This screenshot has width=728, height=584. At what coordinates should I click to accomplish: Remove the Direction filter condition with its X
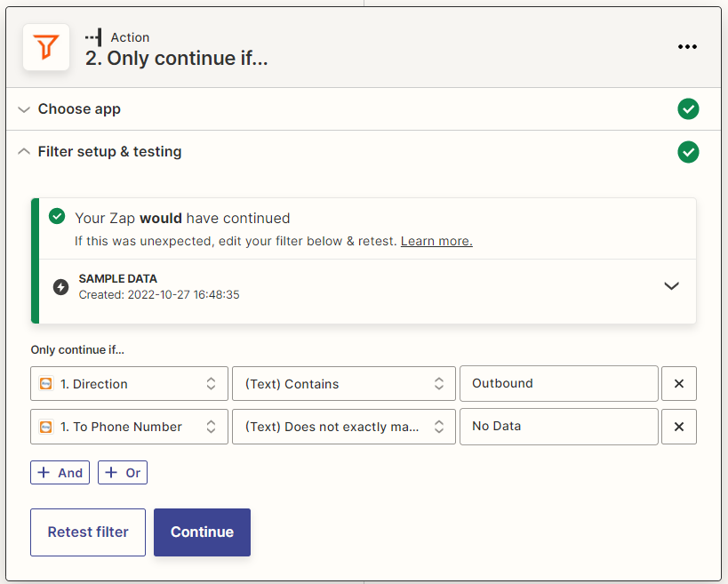(x=678, y=383)
